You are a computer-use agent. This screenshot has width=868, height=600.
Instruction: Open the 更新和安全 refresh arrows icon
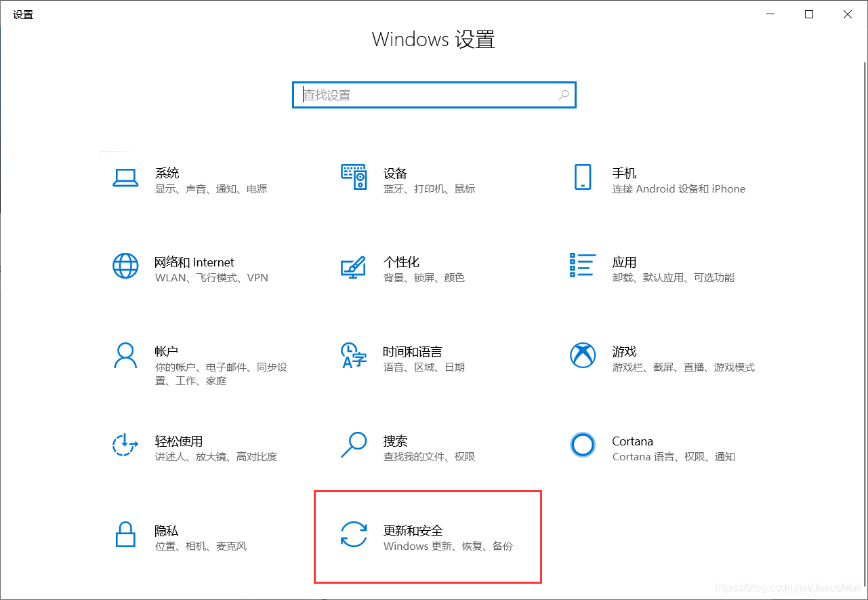[x=354, y=534]
